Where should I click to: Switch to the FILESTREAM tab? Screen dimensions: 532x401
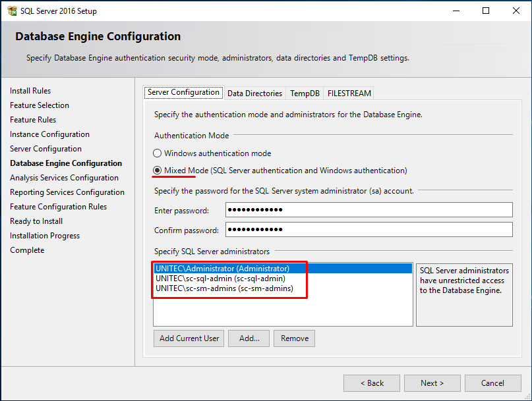pos(349,94)
